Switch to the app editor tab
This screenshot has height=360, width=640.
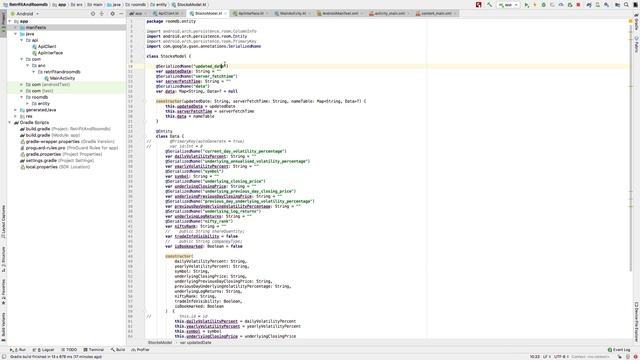[x=138, y=13]
